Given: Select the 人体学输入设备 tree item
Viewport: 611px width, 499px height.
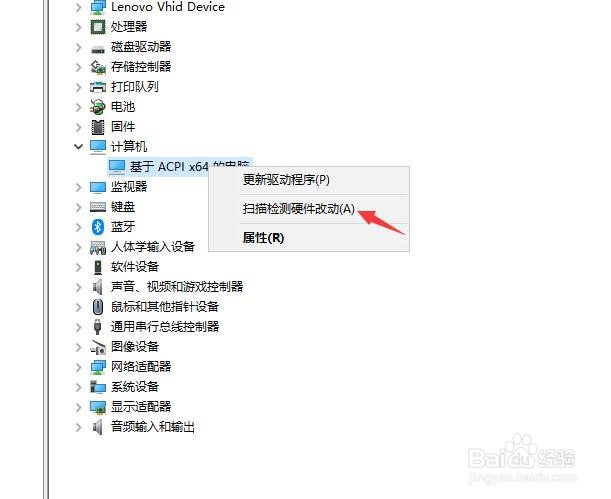Looking at the screenshot, I should [x=153, y=247].
